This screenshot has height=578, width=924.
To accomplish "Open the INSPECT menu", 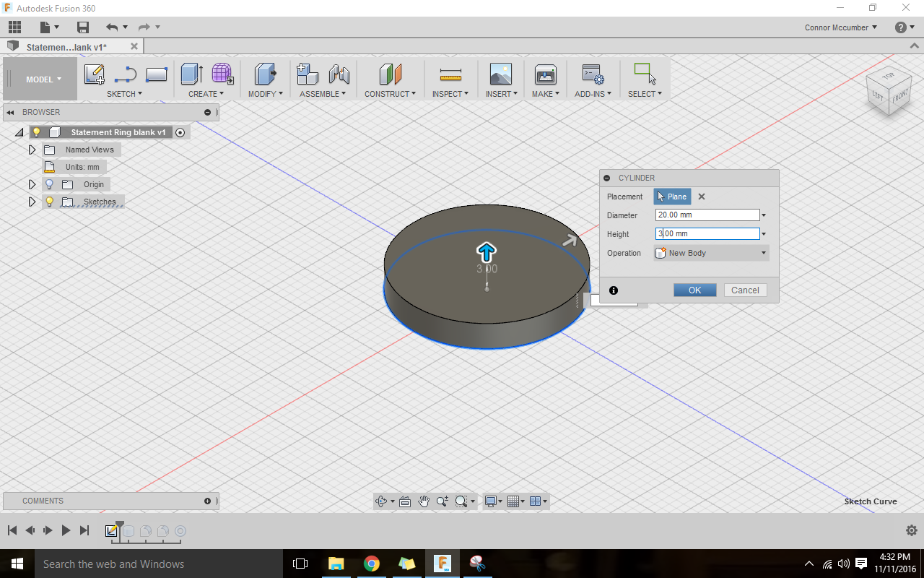I will pyautogui.click(x=450, y=94).
